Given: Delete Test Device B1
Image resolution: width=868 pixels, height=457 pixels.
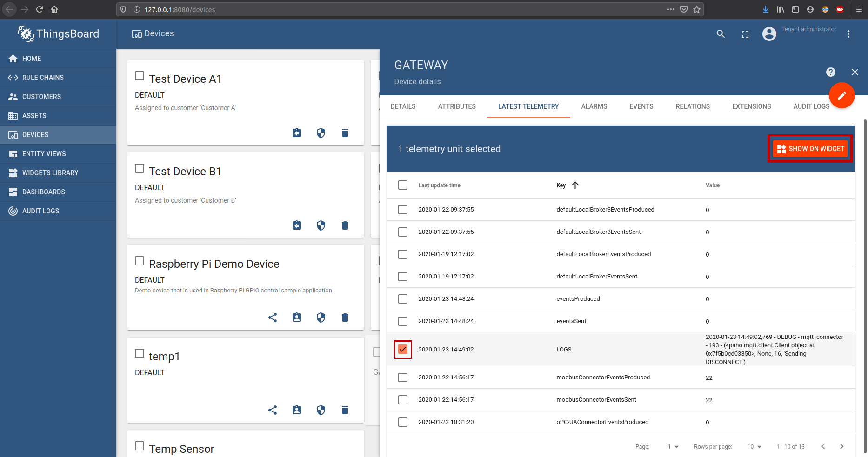Looking at the screenshot, I should [345, 225].
